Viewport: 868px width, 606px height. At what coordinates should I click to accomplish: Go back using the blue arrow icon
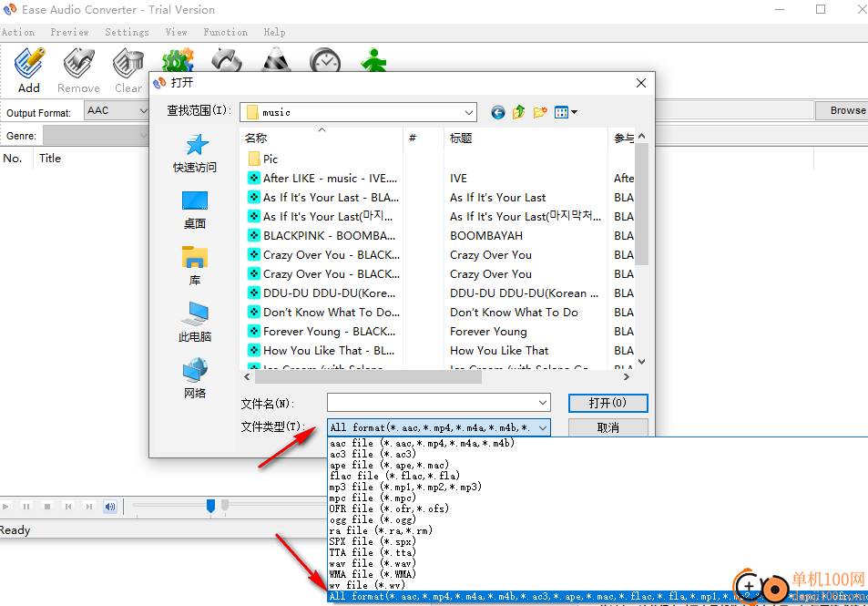pyautogui.click(x=497, y=112)
